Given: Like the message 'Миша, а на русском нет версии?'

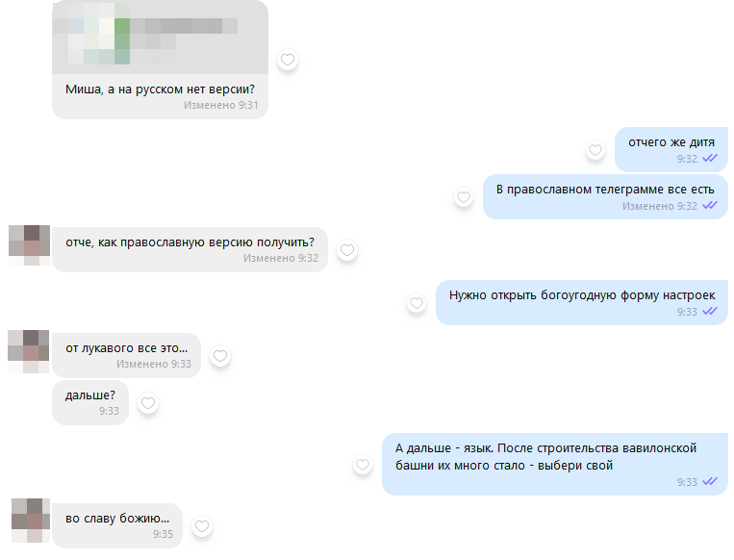Looking at the screenshot, I should click(288, 60).
